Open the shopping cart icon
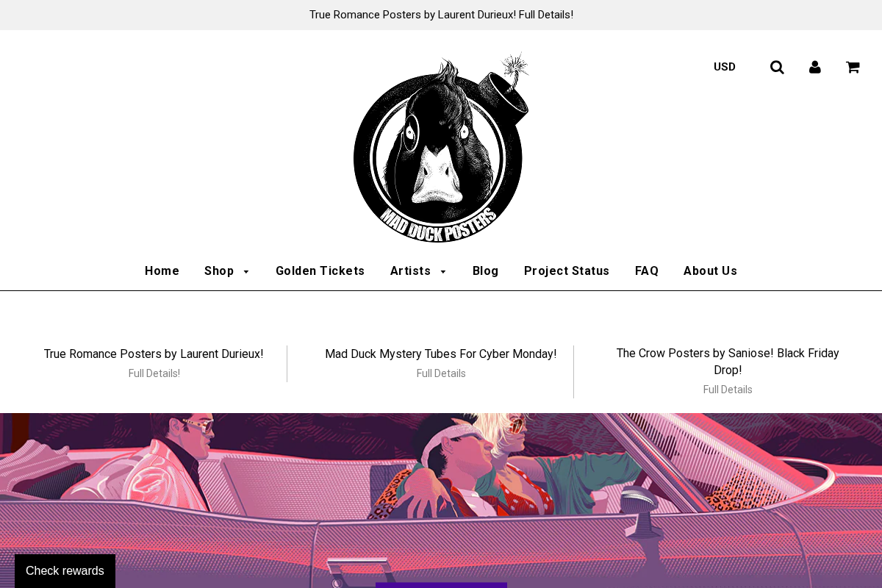This screenshot has height=588, width=882. tap(852, 67)
